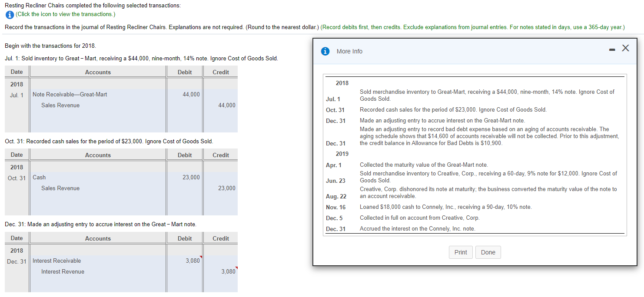Click empty third account row in Jul. 1 entry
The width and height of the screenshot is (644, 297).
coord(98,116)
